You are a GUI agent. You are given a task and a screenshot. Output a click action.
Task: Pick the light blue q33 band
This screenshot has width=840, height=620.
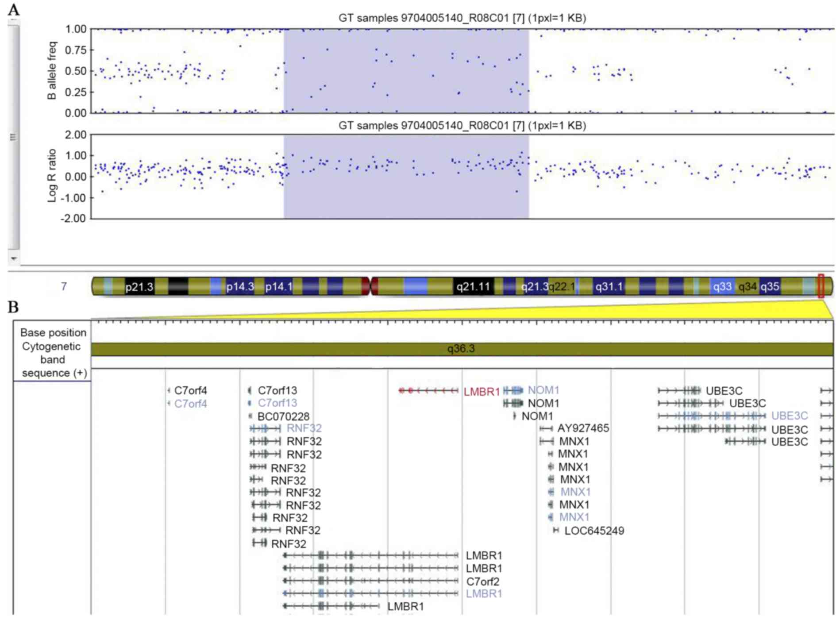(722, 287)
